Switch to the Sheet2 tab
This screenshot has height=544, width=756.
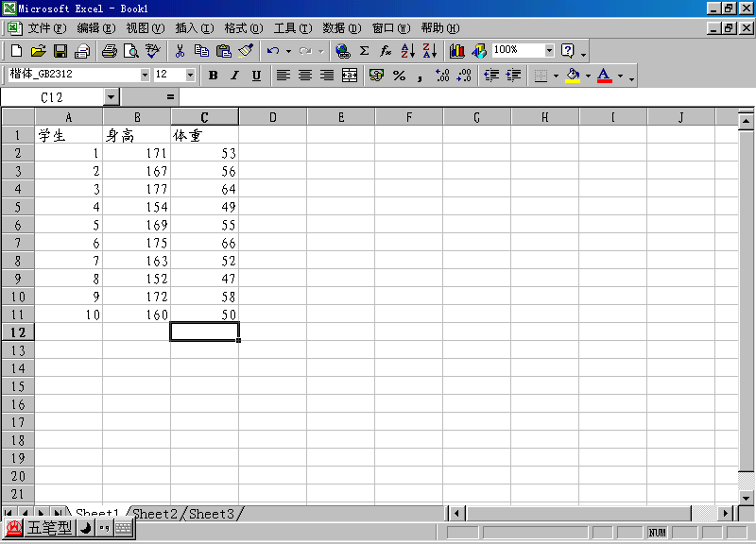pyautogui.click(x=155, y=514)
